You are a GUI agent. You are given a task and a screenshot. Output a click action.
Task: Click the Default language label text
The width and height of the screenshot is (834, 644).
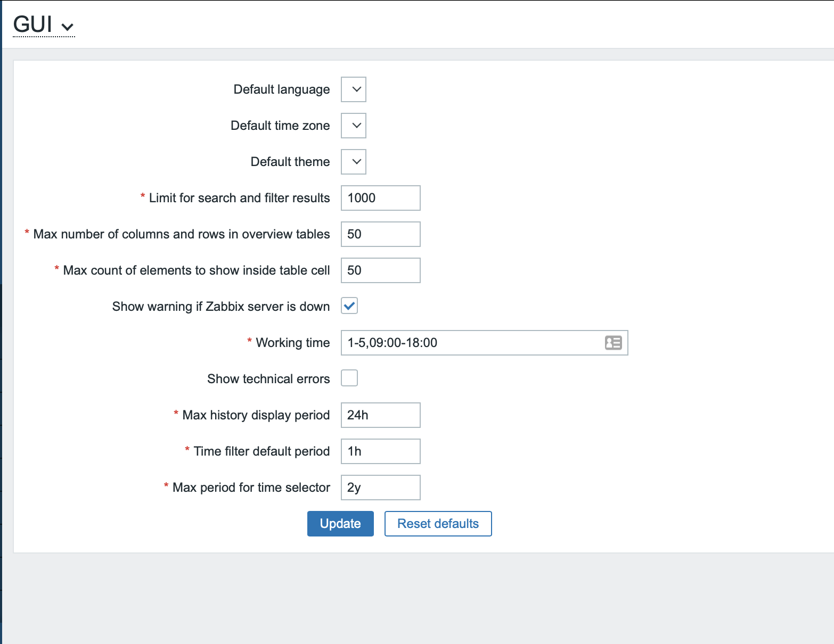(282, 89)
